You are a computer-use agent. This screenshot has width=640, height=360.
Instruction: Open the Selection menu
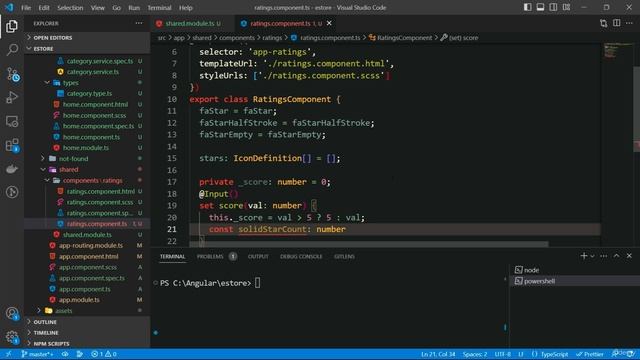pyautogui.click(x=70, y=7)
